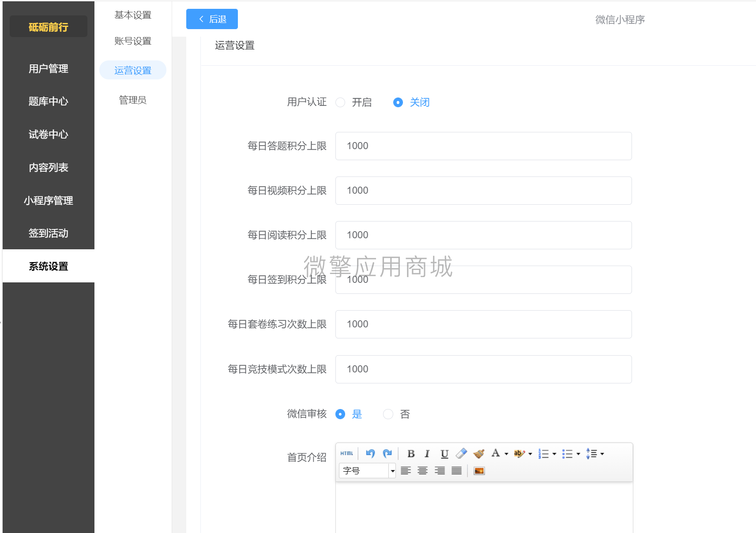Click the 后退 back button

(x=212, y=19)
